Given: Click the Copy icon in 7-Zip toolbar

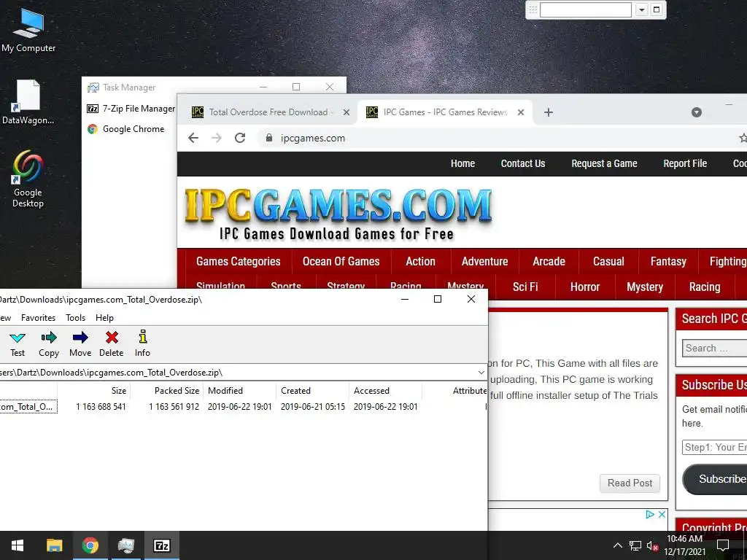Looking at the screenshot, I should [49, 338].
